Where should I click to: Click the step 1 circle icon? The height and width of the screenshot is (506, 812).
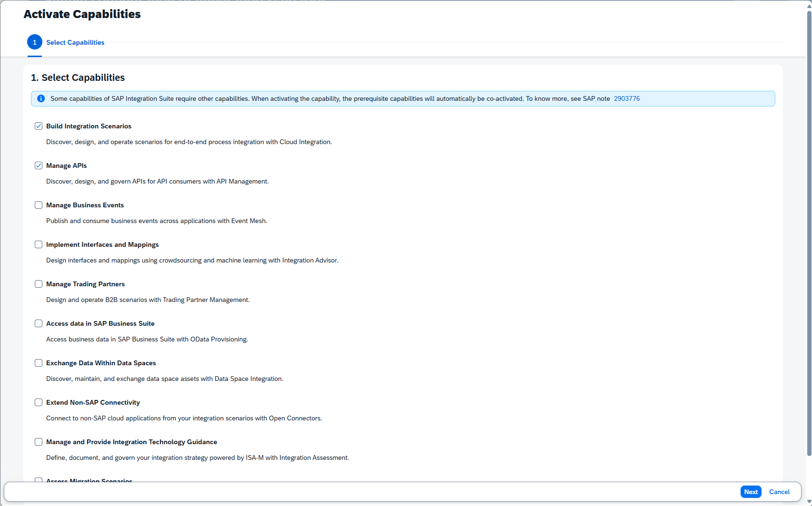pos(35,42)
